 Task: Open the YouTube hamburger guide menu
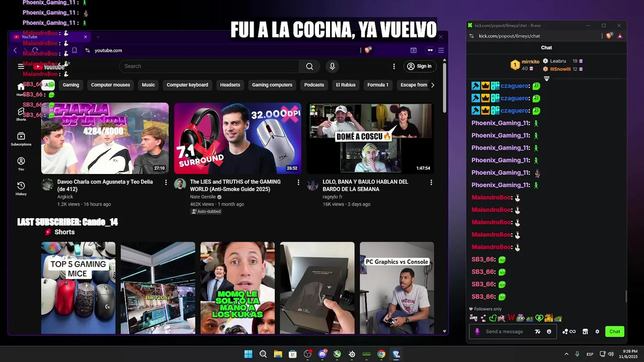coord(21,66)
